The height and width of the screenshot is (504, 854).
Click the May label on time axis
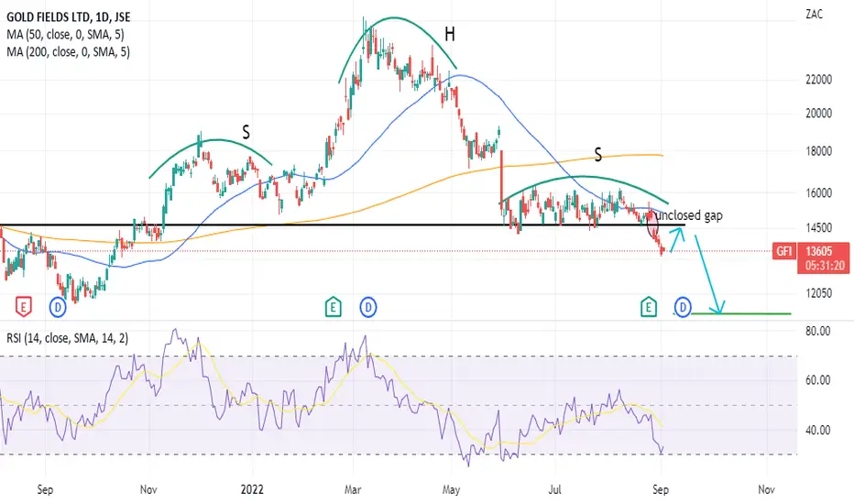click(451, 490)
